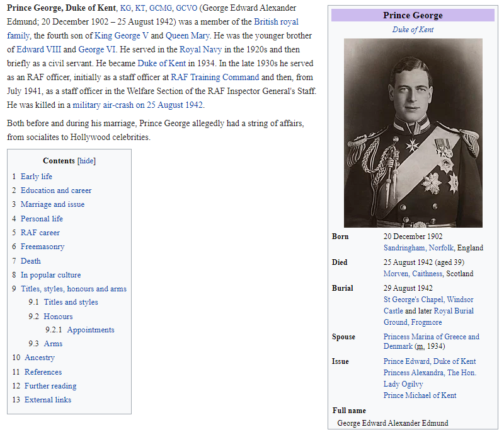504x432 pixels.
Task: Click the '29 August 1942' burial date
Action: click(408, 288)
